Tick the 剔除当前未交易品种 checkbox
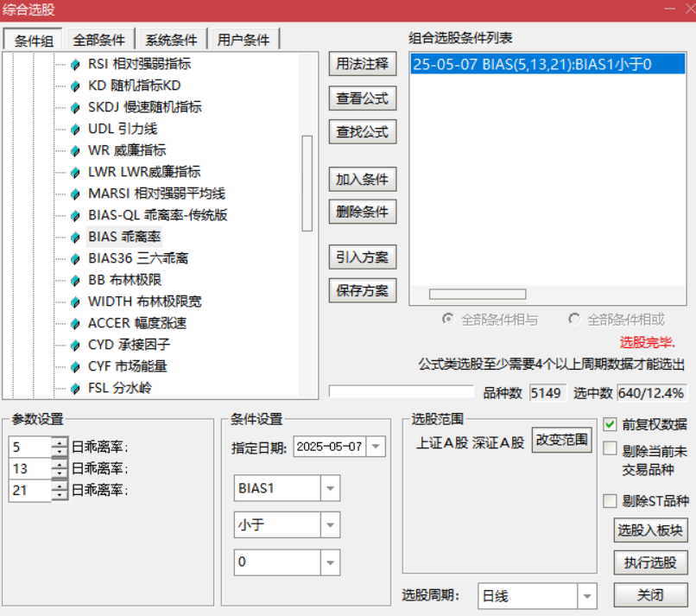The height and width of the screenshot is (616, 696). [610, 449]
